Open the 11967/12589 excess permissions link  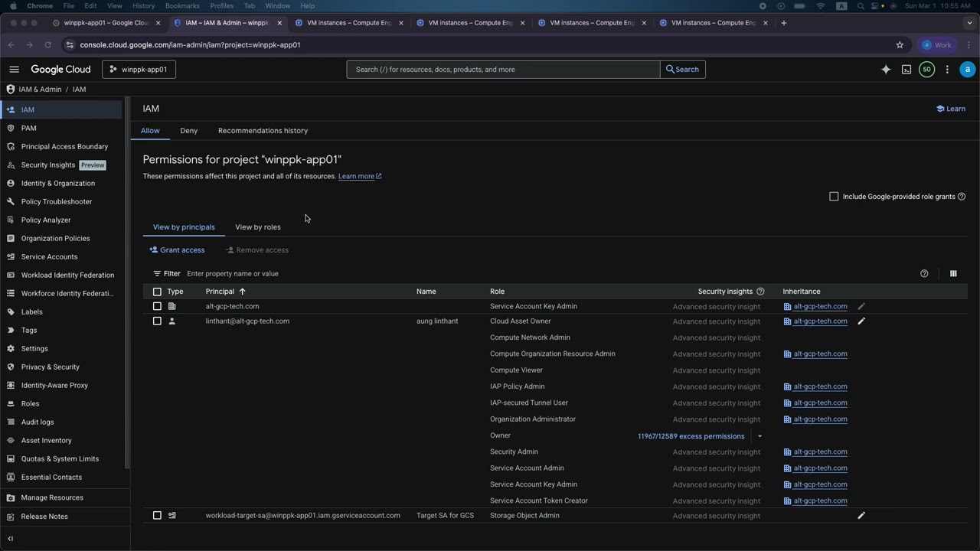(x=691, y=436)
